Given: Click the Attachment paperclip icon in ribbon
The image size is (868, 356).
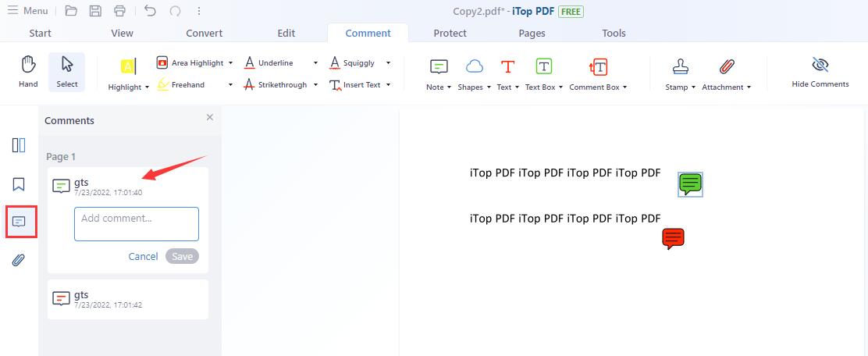Looking at the screenshot, I should click(x=726, y=67).
